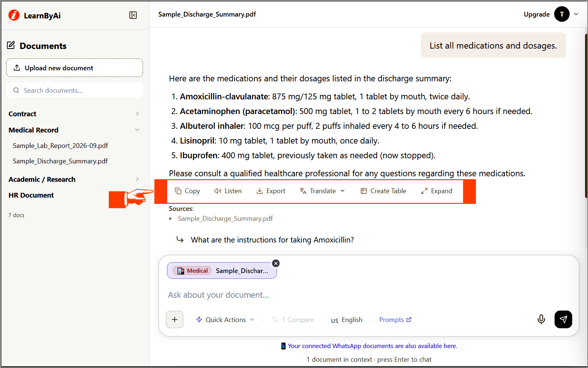Change the English language selector
This screenshot has width=588, height=368.
[347, 320]
